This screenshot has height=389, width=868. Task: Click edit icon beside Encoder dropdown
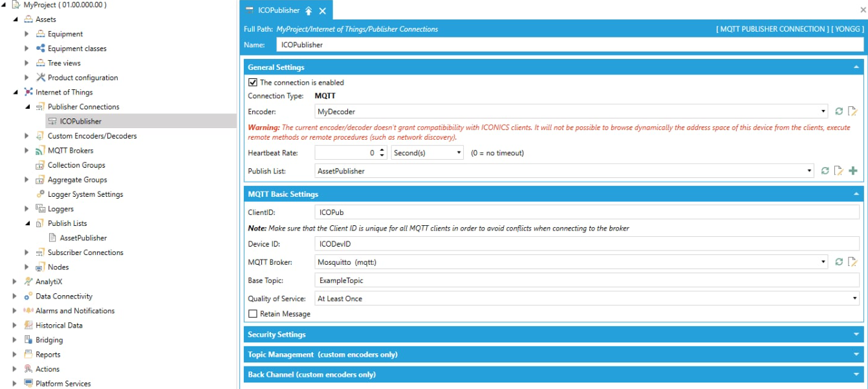pos(852,111)
